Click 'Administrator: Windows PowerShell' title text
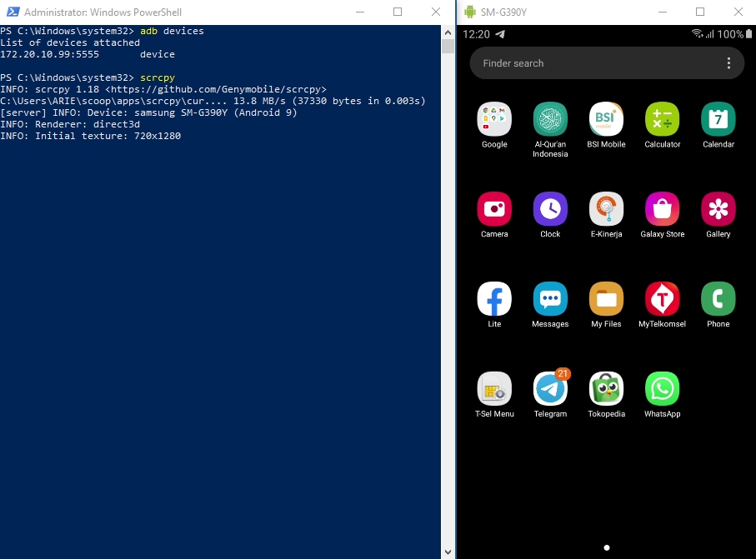Screen dimensions: 756x559 click(103, 12)
